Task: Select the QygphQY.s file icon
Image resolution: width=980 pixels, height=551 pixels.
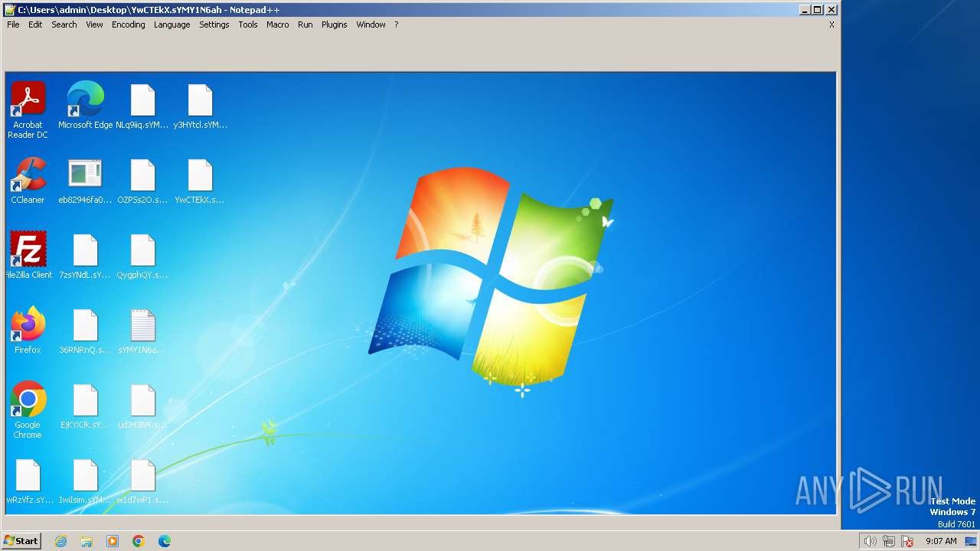Action: tap(142, 256)
